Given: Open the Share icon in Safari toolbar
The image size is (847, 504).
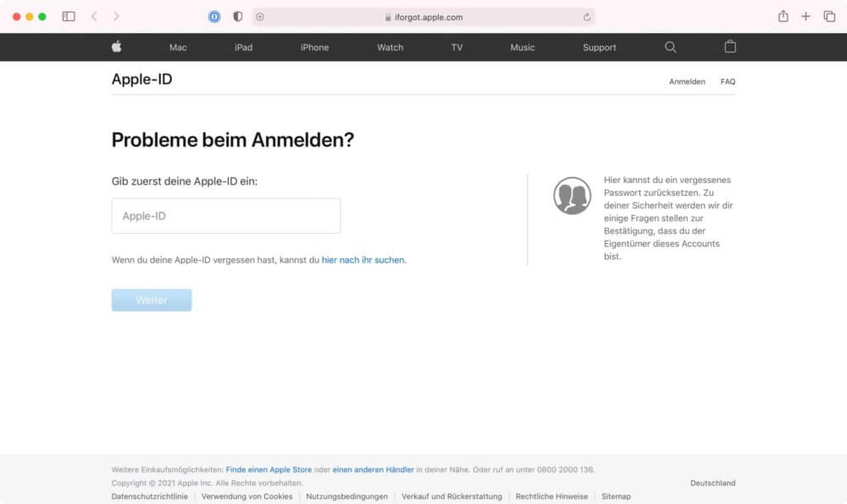Looking at the screenshot, I should click(783, 16).
